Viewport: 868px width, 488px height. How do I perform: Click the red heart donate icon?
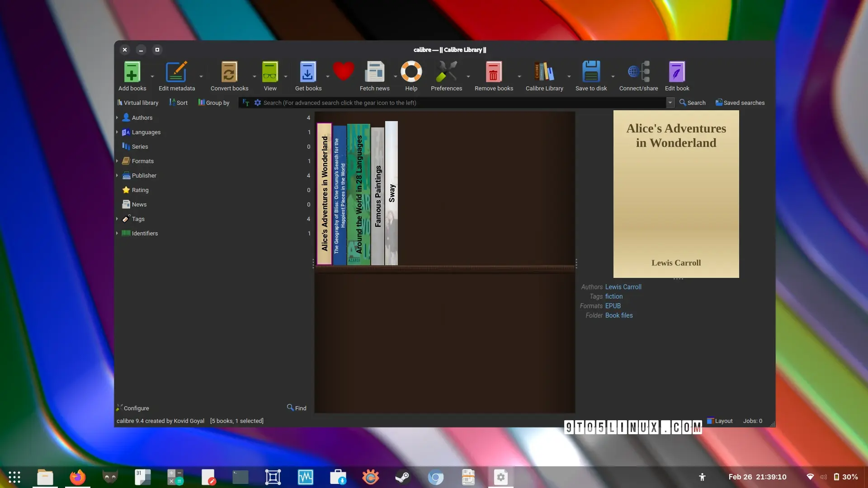344,71
